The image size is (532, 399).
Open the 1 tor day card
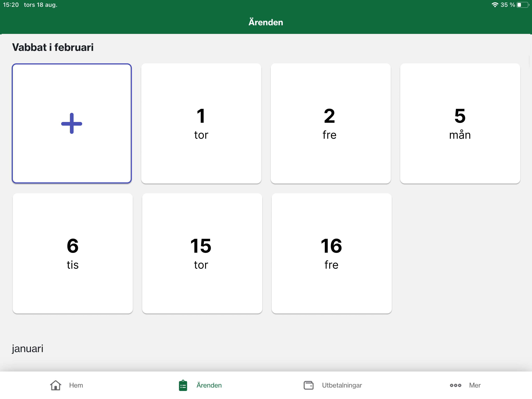point(201,124)
